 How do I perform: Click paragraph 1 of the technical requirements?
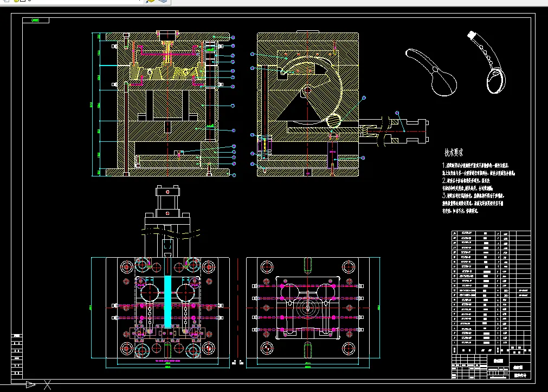(478, 169)
